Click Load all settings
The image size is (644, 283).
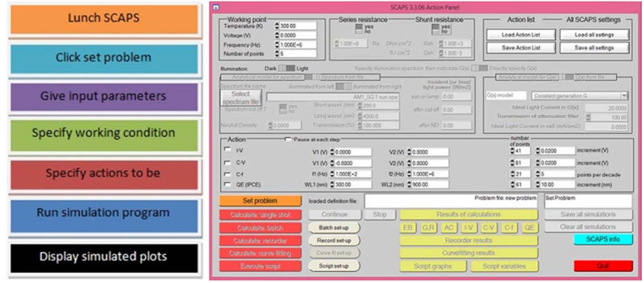[594, 35]
